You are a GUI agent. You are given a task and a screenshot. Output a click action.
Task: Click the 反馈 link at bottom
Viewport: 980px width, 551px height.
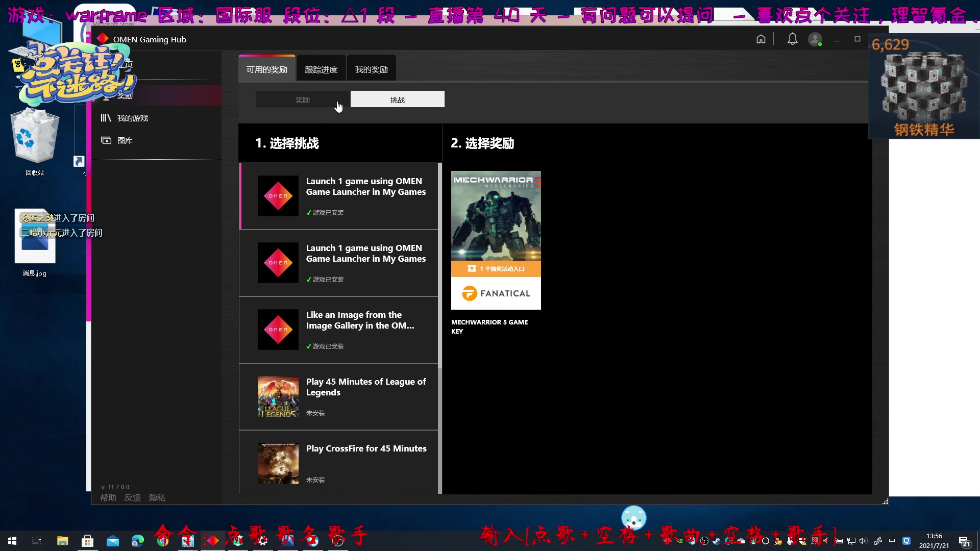133,497
